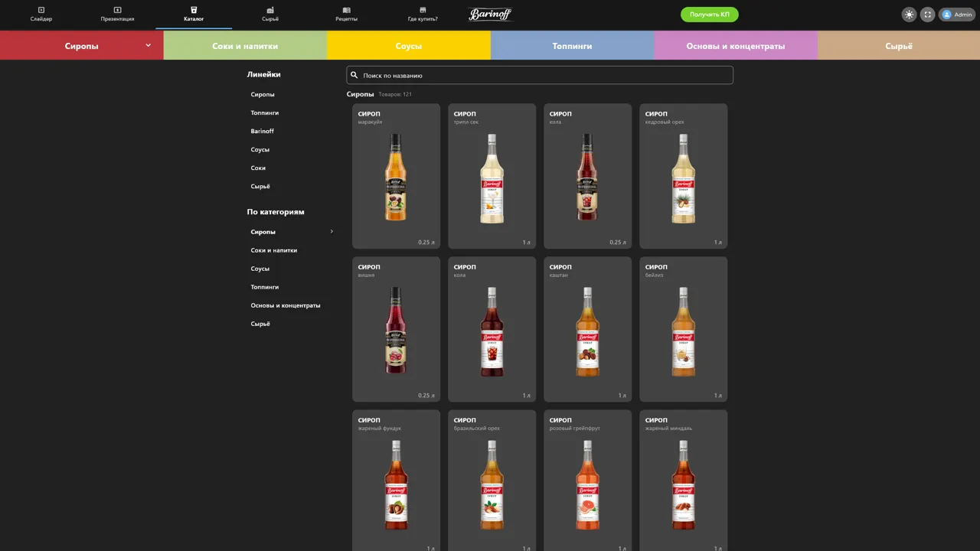Click the search magnifier icon
The height and width of the screenshot is (551, 980).
point(354,75)
